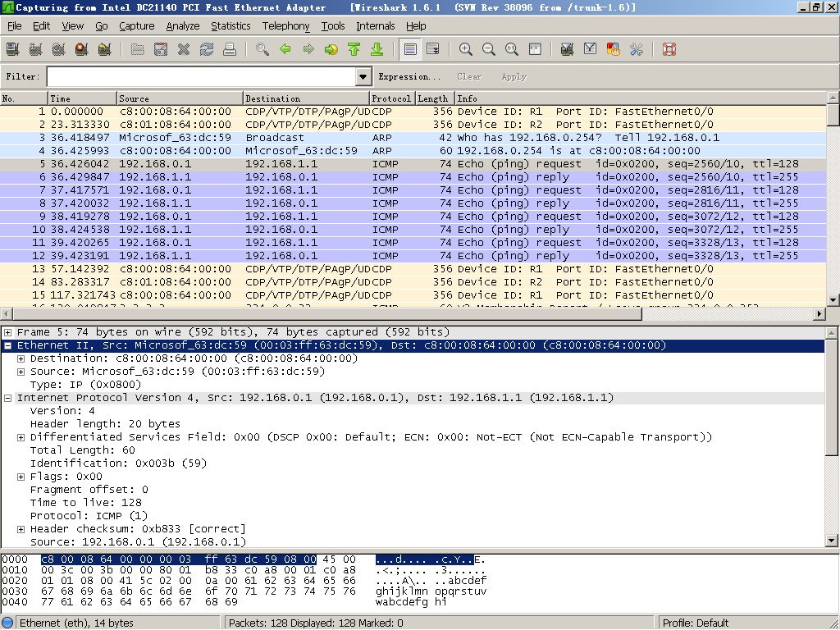
Task: Click the Expression... button
Action: [x=410, y=76]
